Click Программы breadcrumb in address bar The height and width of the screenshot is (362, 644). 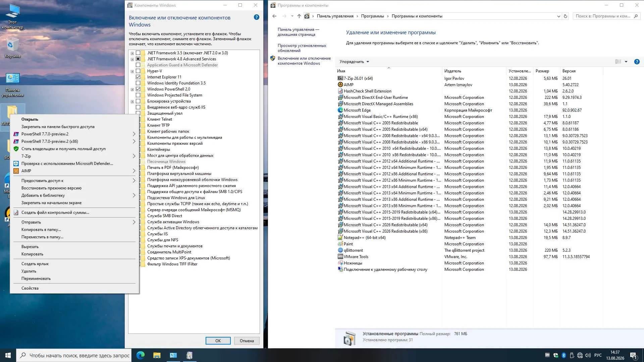point(372,16)
